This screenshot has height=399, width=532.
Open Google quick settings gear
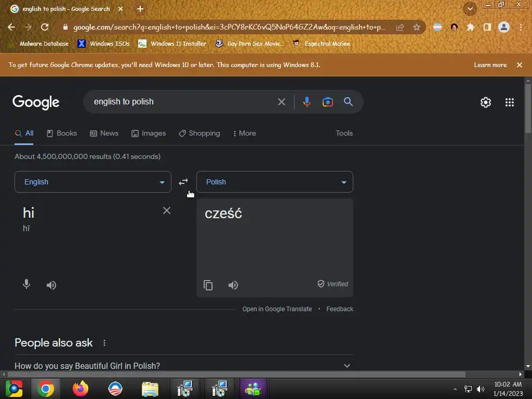click(x=486, y=102)
